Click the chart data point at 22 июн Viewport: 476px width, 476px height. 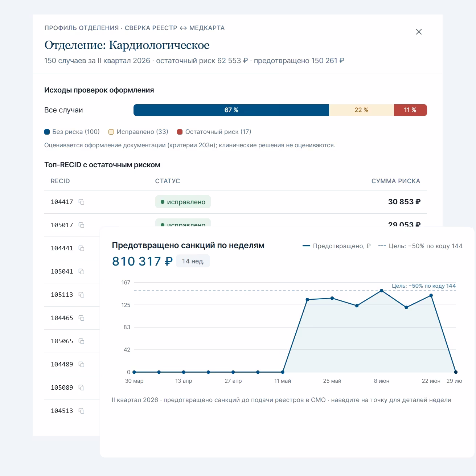pyautogui.click(x=431, y=295)
